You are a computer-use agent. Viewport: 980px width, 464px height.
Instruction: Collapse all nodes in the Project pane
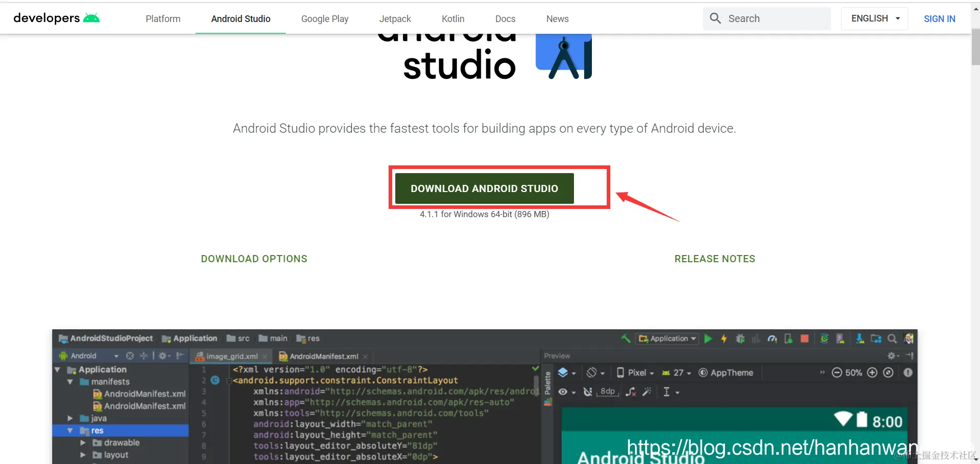[x=144, y=355]
